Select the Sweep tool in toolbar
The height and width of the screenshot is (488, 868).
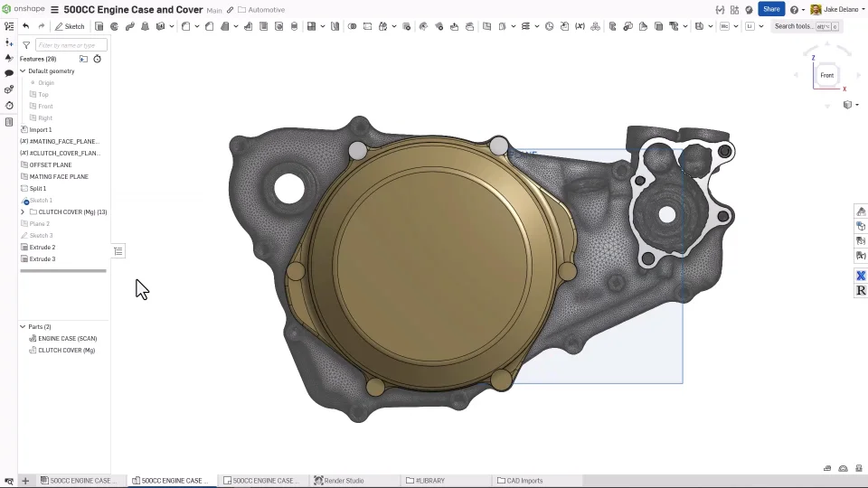coord(129,26)
